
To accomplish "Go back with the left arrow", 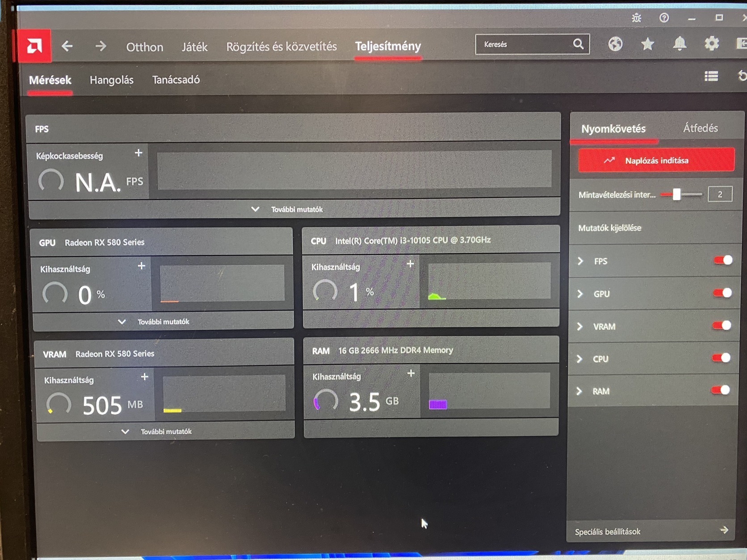I will [x=67, y=46].
